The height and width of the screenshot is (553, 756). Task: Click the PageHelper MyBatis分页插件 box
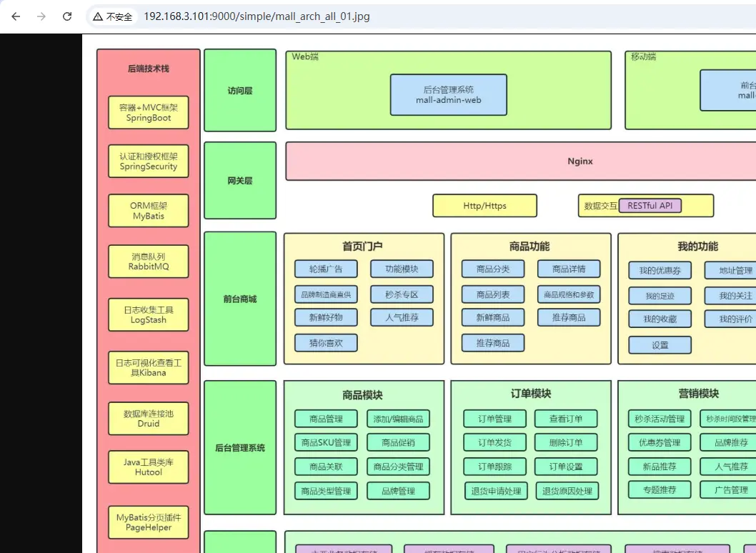149,522
